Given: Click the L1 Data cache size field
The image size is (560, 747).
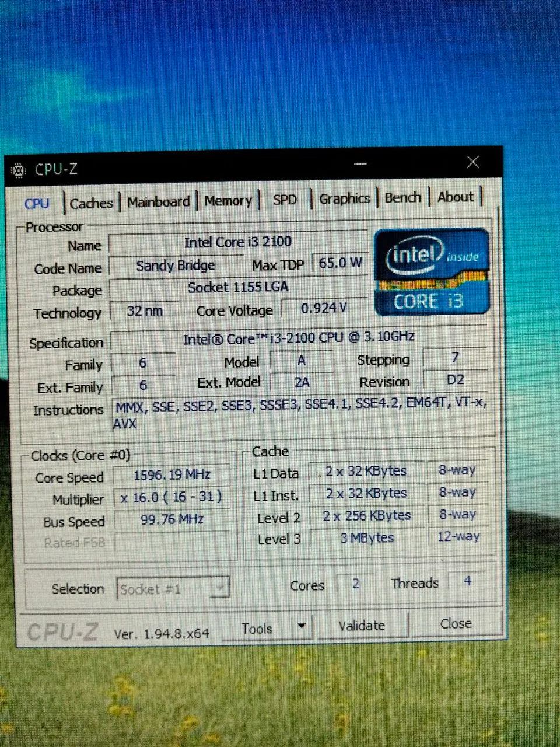Looking at the screenshot, I should pyautogui.click(x=366, y=472).
